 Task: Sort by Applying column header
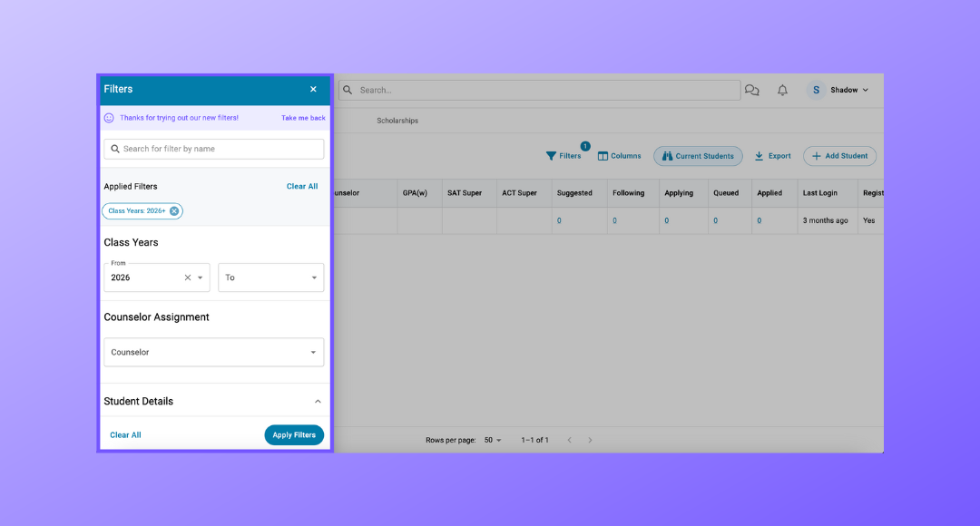679,193
